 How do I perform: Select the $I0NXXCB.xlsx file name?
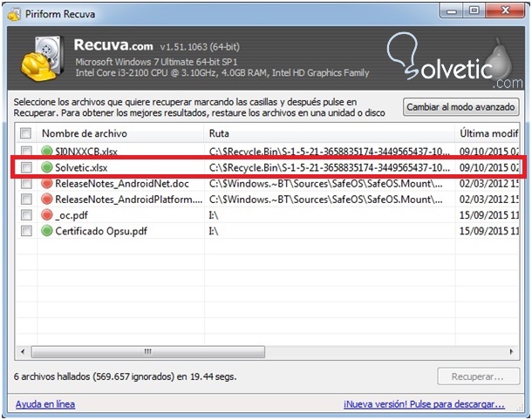(x=86, y=152)
